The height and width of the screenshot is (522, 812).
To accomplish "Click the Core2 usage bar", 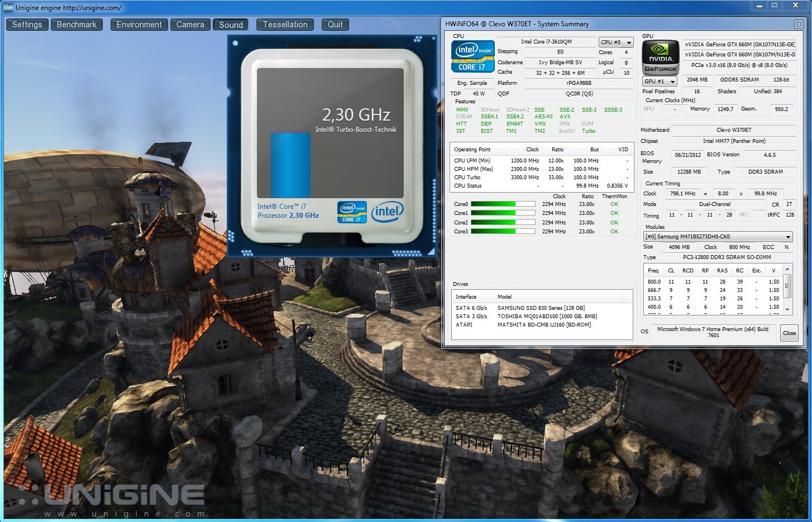I will pyautogui.click(x=503, y=222).
